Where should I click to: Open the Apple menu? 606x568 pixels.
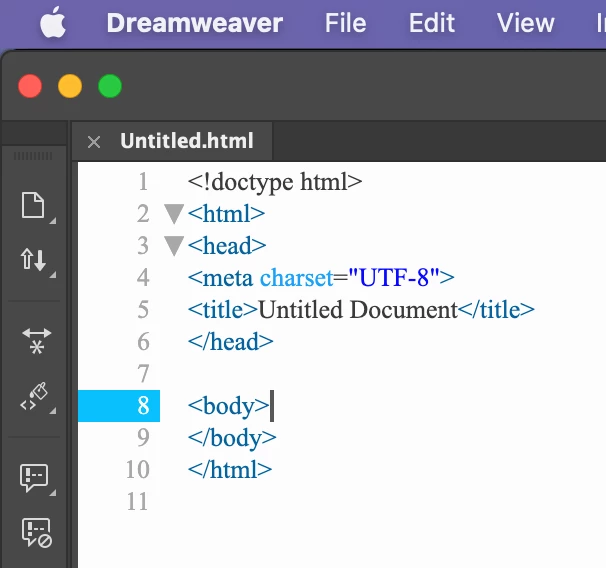click(x=53, y=22)
